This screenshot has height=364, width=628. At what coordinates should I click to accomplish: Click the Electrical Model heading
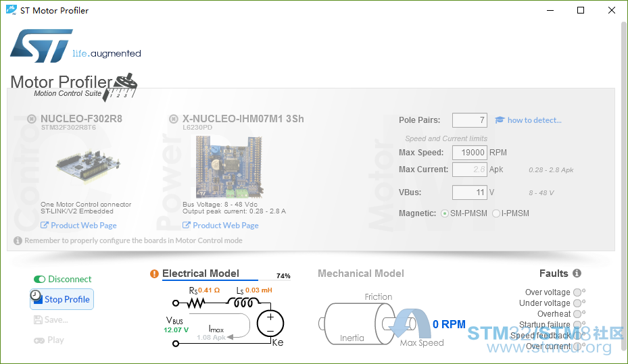(201, 274)
